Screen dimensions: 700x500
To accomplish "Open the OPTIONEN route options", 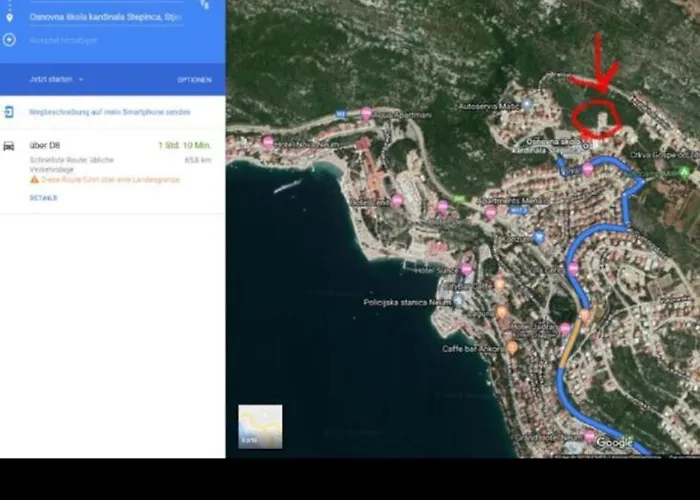I will [194, 79].
